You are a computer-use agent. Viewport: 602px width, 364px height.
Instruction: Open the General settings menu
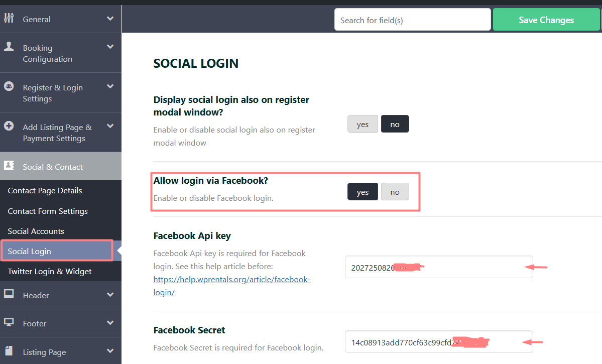click(61, 19)
